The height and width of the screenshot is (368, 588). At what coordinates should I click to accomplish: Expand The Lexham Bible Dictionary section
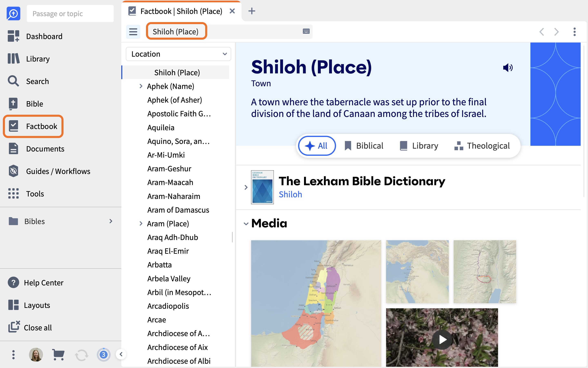tap(246, 187)
